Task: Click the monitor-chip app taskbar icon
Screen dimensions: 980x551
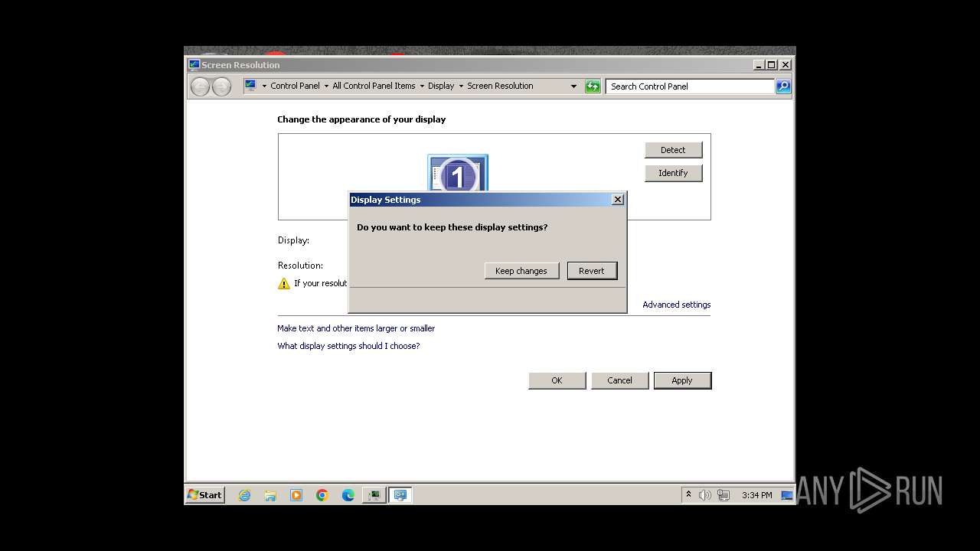Action: [x=374, y=495]
